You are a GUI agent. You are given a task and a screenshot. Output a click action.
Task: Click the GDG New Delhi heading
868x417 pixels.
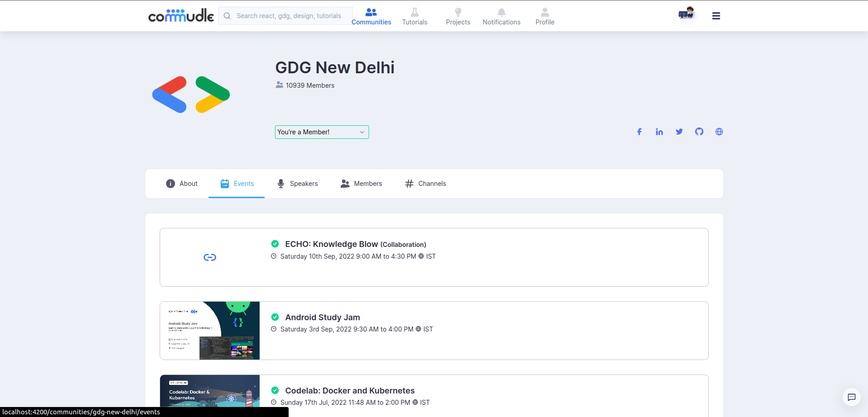pos(335,67)
